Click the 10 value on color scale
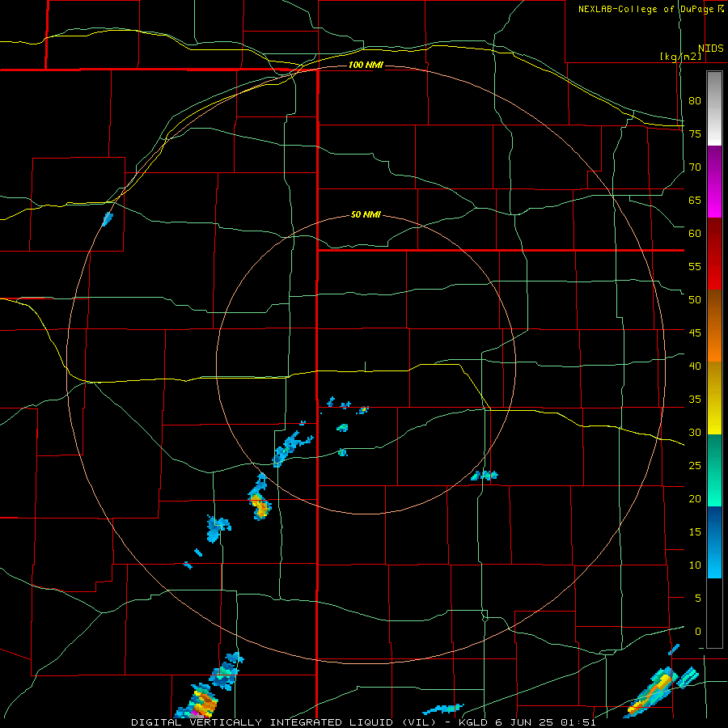Image resolution: width=728 pixels, height=728 pixels. click(695, 565)
